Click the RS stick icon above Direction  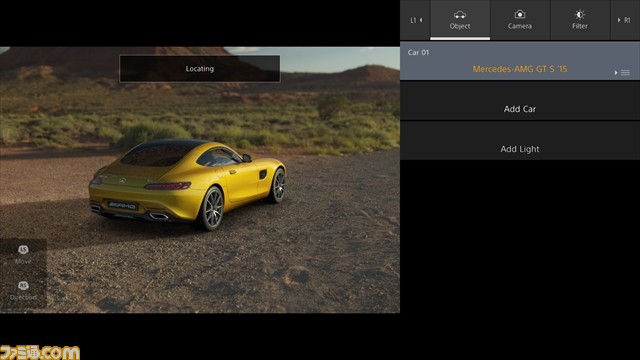pyautogui.click(x=23, y=286)
